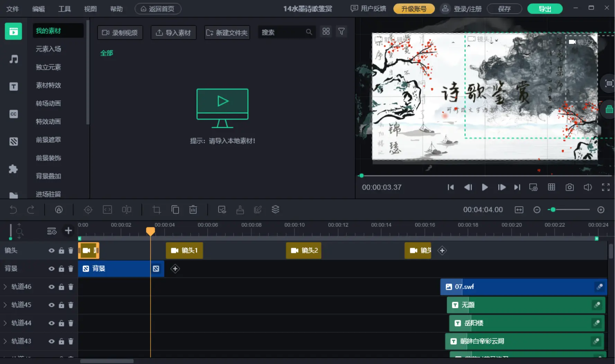The width and height of the screenshot is (615, 364).
Task: Click the 导入素材 button
Action: (x=173, y=33)
